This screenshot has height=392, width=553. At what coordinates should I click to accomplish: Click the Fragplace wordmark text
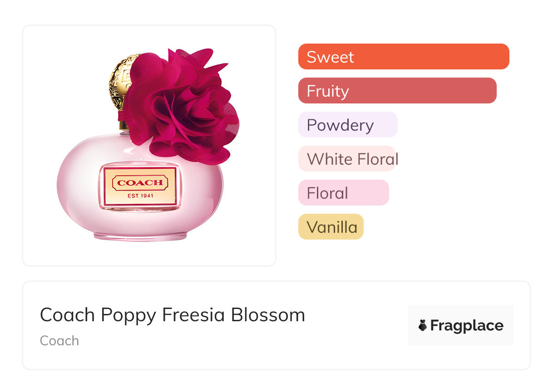[x=467, y=326]
